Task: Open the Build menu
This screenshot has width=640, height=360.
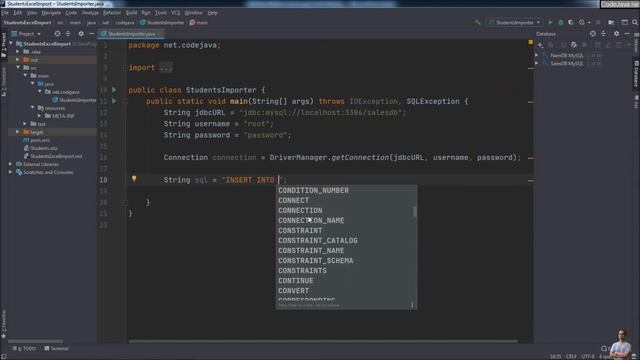Action: click(x=131, y=13)
